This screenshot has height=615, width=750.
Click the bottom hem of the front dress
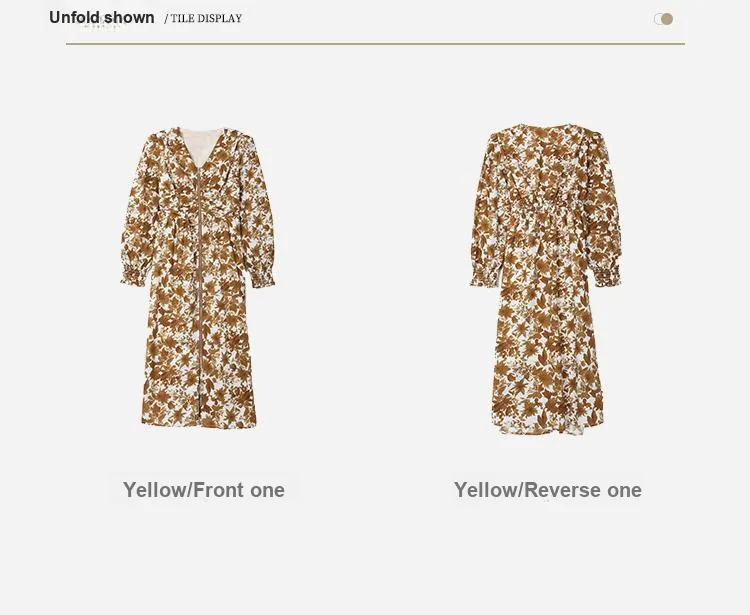199,422
